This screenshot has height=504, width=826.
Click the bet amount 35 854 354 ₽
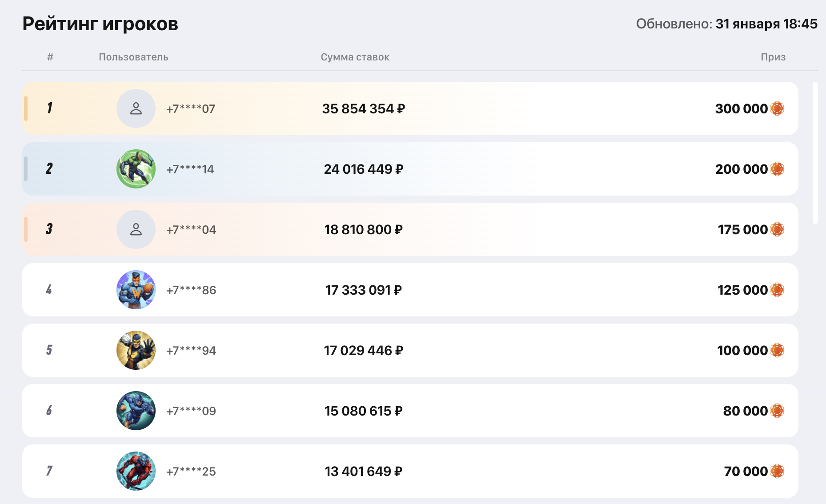tap(363, 109)
